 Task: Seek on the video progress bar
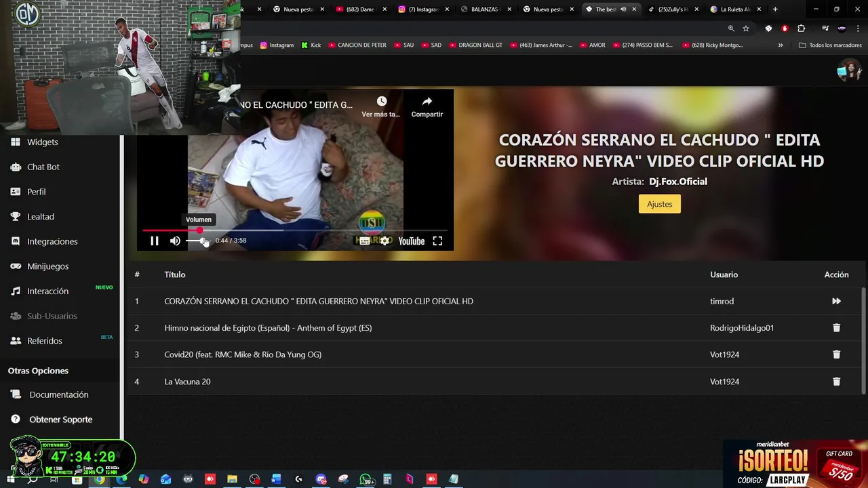295,230
